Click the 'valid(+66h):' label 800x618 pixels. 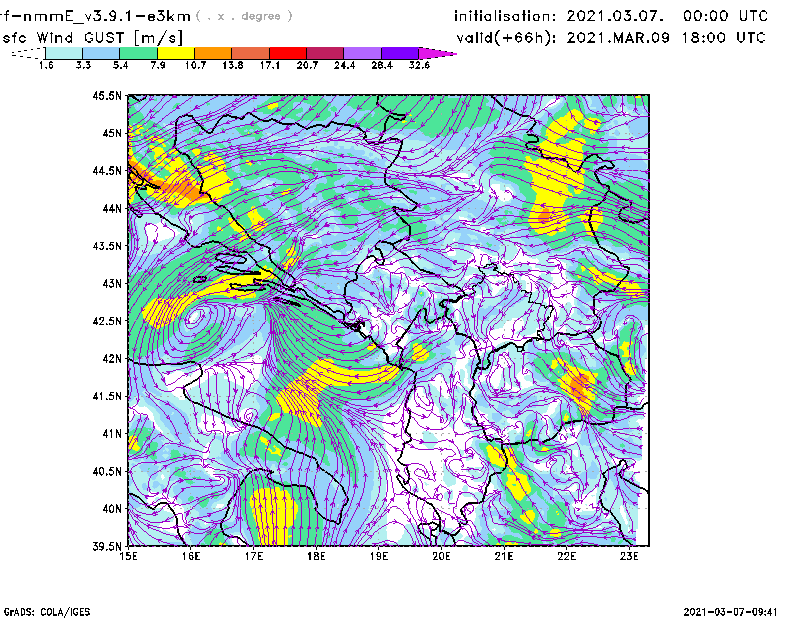[x=507, y=38]
